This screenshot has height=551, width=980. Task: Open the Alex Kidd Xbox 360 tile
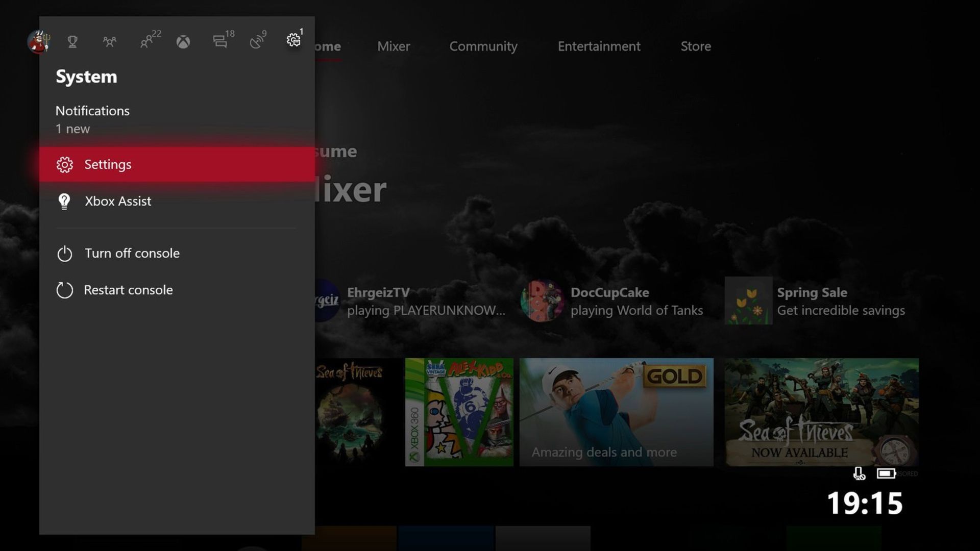(459, 412)
